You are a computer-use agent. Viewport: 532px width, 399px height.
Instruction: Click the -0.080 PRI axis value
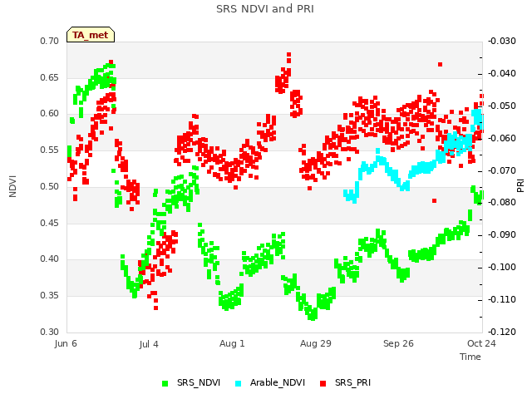(502, 203)
